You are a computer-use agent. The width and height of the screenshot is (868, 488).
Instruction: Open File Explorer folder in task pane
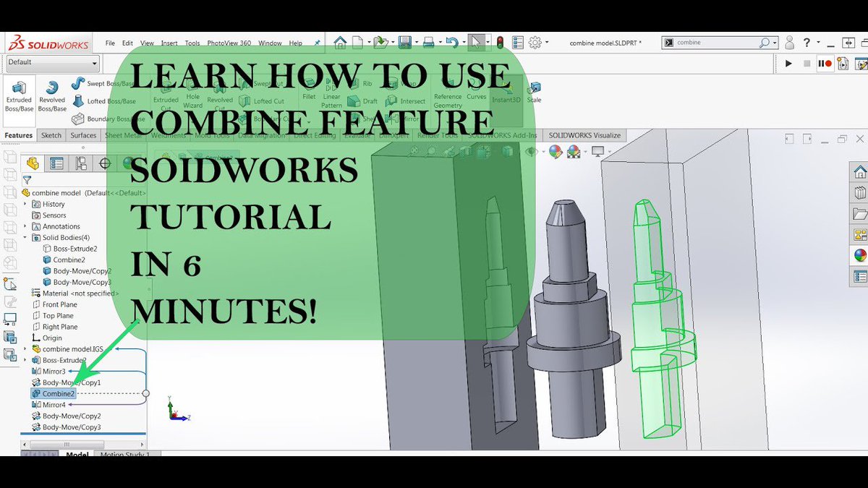point(859,213)
